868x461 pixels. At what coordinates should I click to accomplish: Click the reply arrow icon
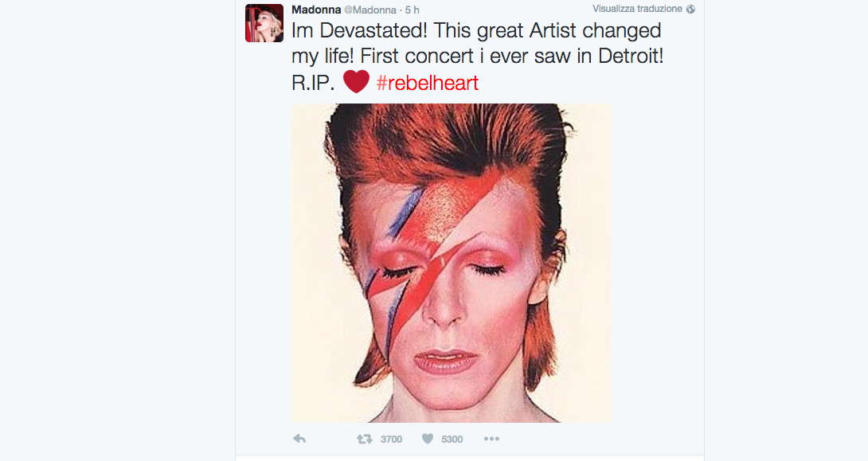pyautogui.click(x=299, y=439)
